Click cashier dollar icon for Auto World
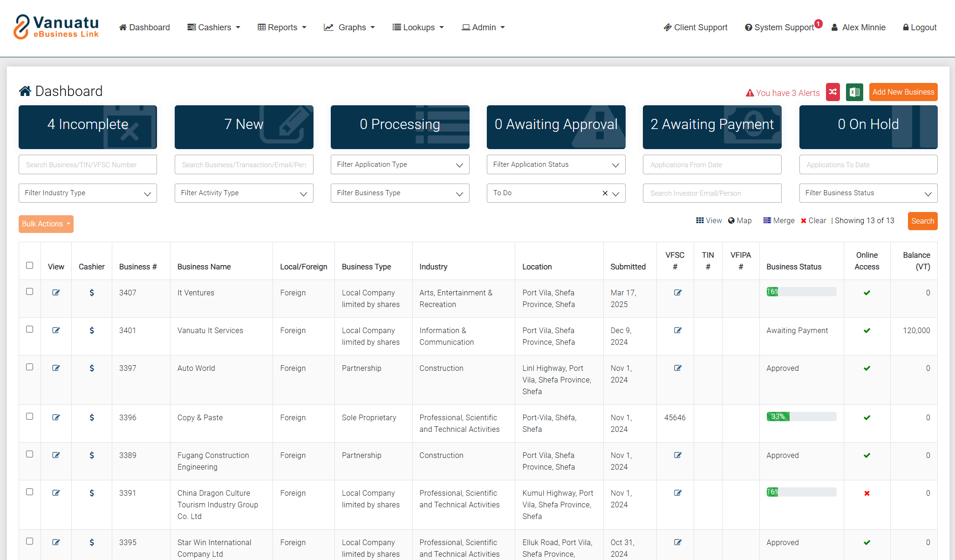Image resolution: width=955 pixels, height=560 pixels. tap(92, 368)
